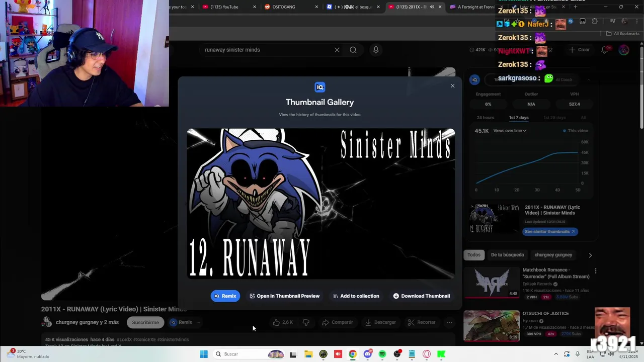Click video title '2011X - RUNAWAY (Lyric Video)'
Screen dimensions: 644x362
pos(114,309)
